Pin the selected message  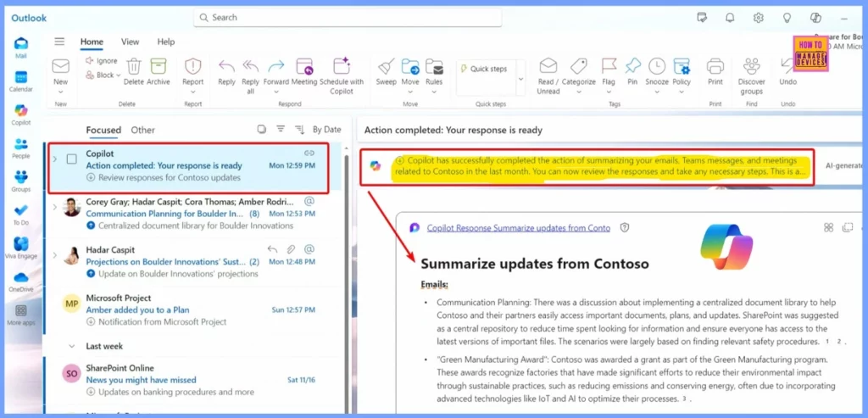(632, 72)
